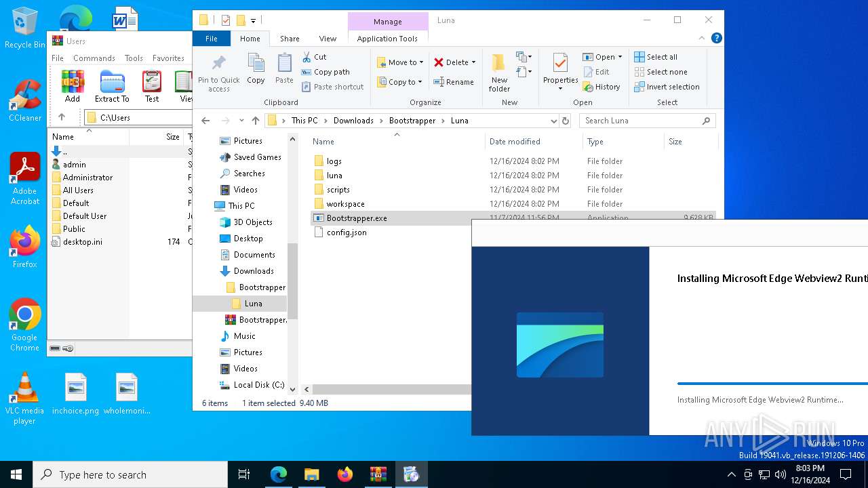Screen dimensions: 868x488
Task: Click WinRAR Add toolbar icon
Action: [x=73, y=87]
